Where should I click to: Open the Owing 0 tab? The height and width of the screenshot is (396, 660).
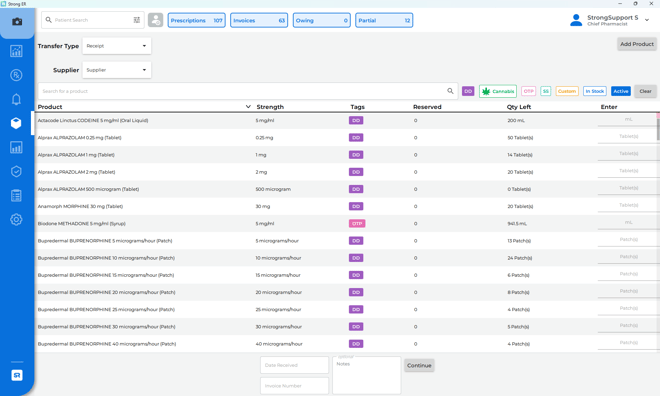click(322, 20)
